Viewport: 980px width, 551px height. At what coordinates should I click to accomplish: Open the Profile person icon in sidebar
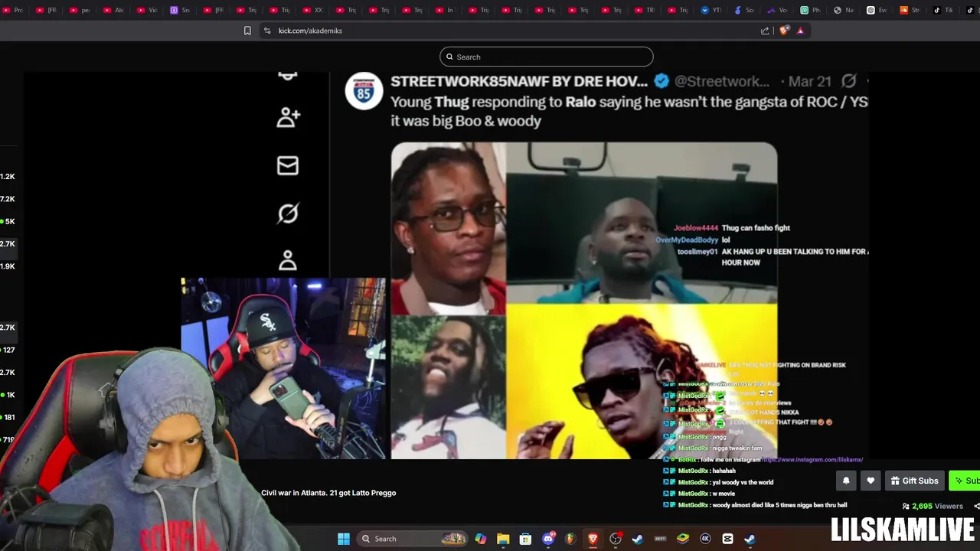(288, 260)
